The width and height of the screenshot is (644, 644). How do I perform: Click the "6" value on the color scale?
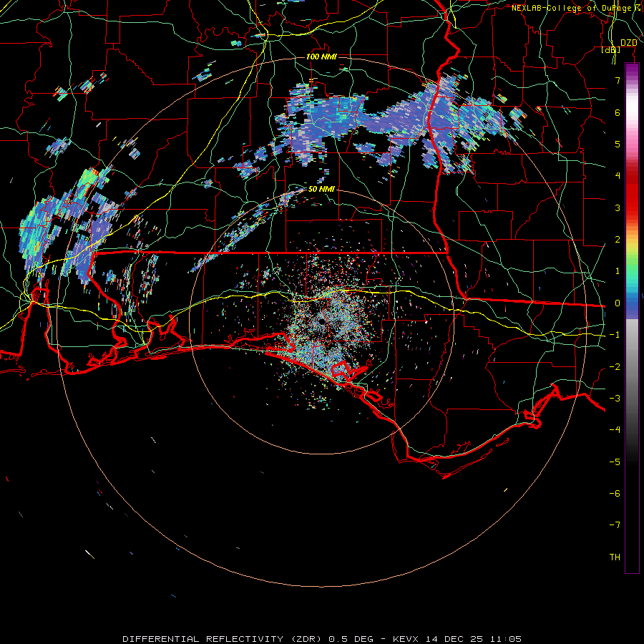(x=617, y=112)
